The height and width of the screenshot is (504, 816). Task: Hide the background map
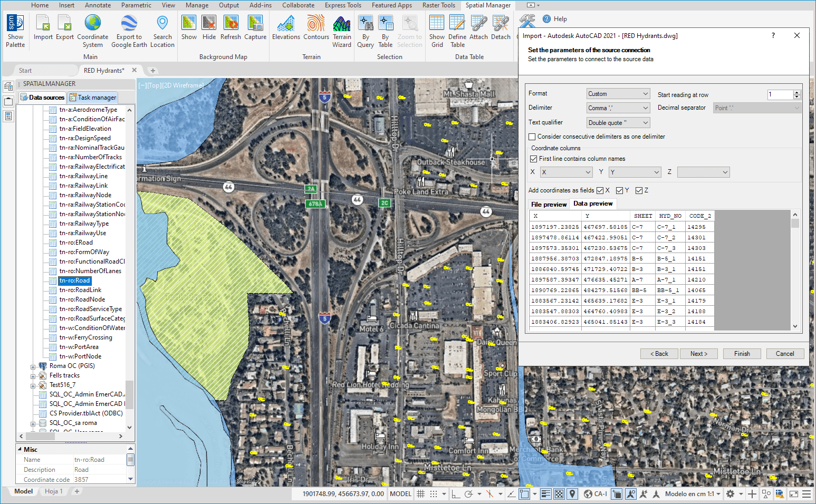coord(209,27)
